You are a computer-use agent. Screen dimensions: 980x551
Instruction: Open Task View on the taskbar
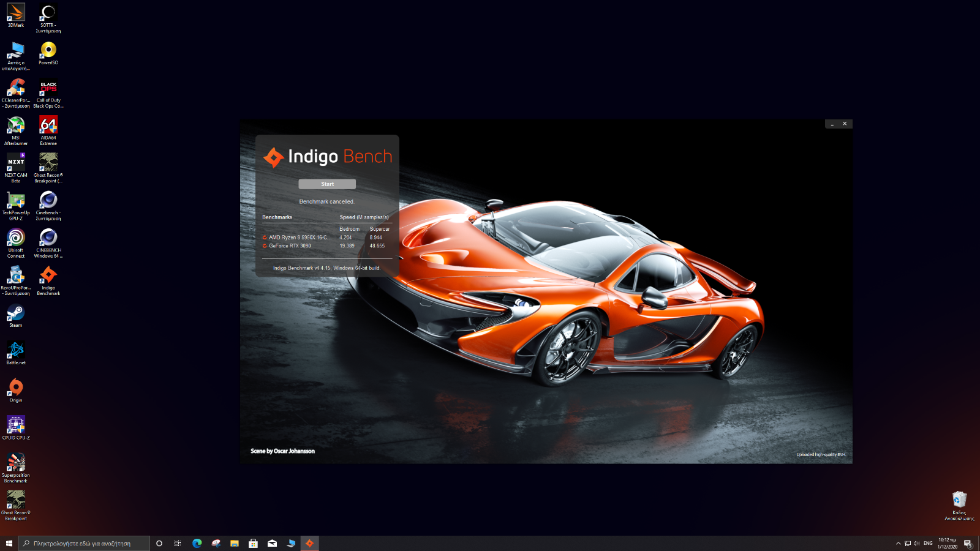tap(178, 543)
